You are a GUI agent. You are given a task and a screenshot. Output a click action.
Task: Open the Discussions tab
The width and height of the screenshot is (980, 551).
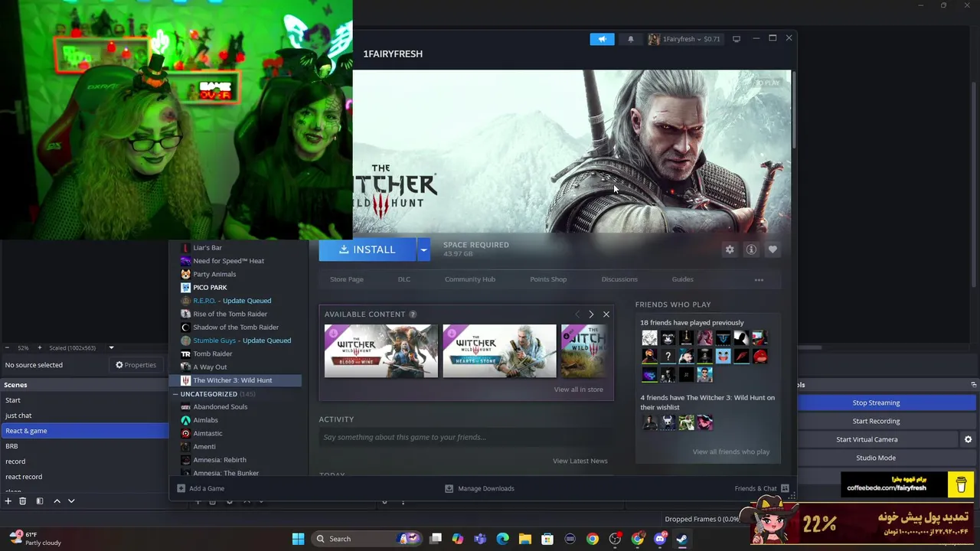click(x=619, y=279)
